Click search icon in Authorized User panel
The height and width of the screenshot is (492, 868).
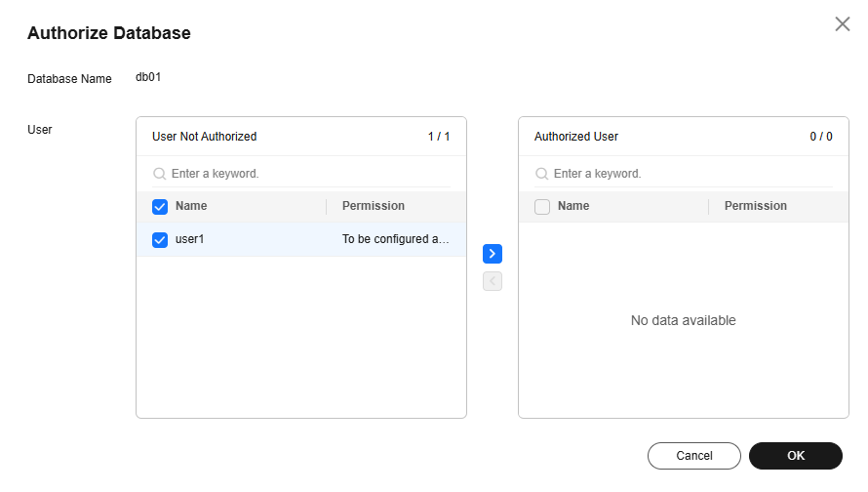click(x=541, y=174)
